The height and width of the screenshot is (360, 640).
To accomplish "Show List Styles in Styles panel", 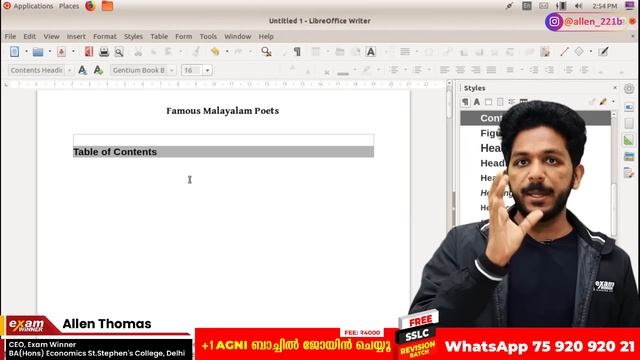I will point(511,102).
